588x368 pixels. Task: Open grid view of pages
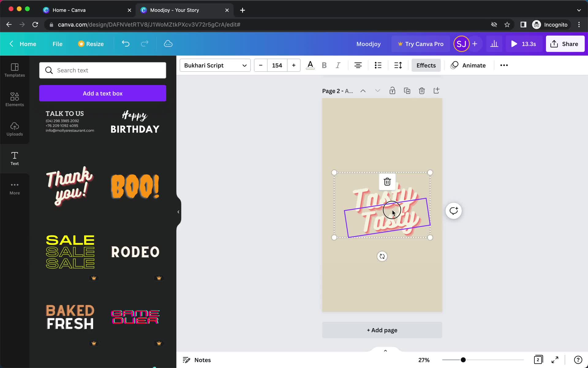(x=538, y=360)
